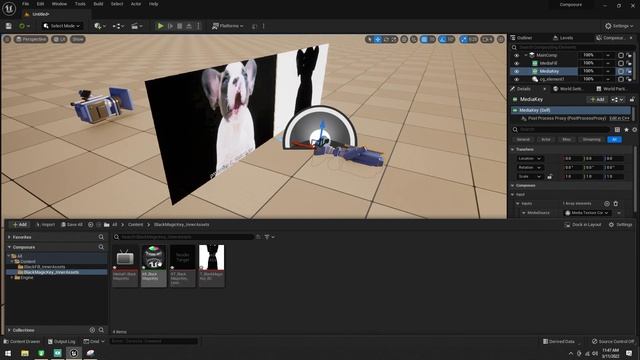Toggle the Details panel lock icon

pyautogui.click(x=632, y=99)
